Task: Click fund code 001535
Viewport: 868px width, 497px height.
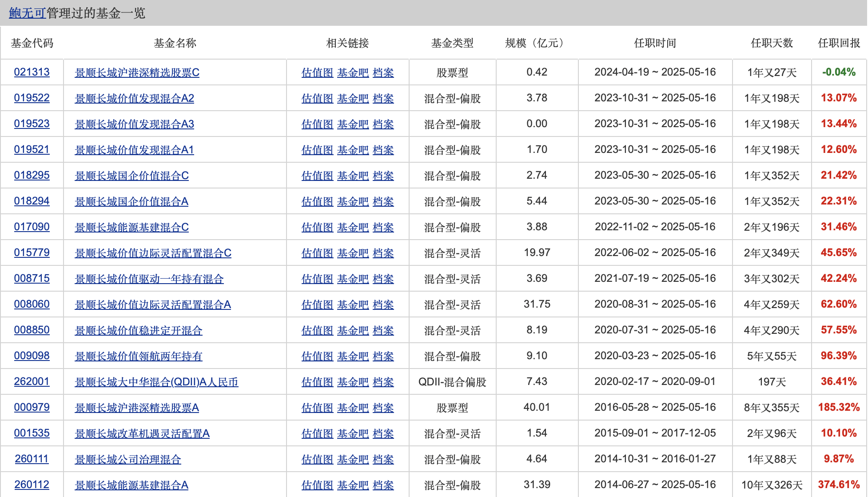Action: pos(32,433)
